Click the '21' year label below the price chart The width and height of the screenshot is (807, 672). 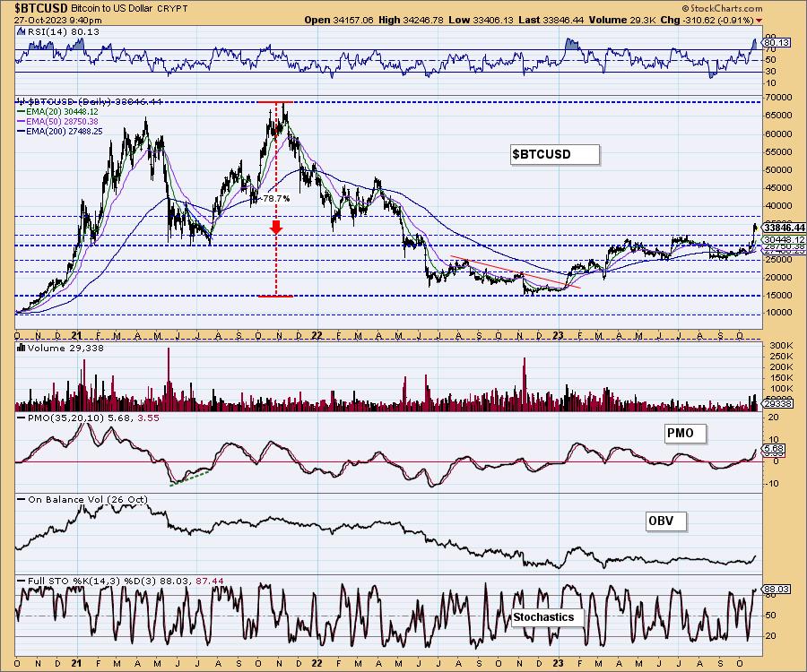pyautogui.click(x=77, y=335)
